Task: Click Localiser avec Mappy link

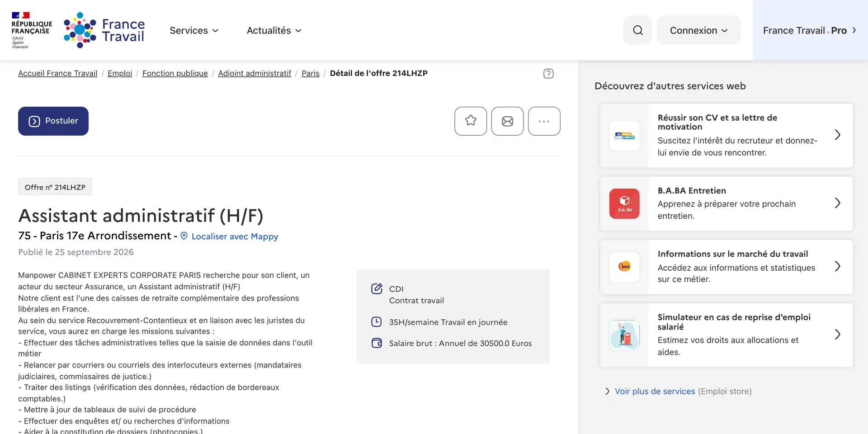Action: 235,236
